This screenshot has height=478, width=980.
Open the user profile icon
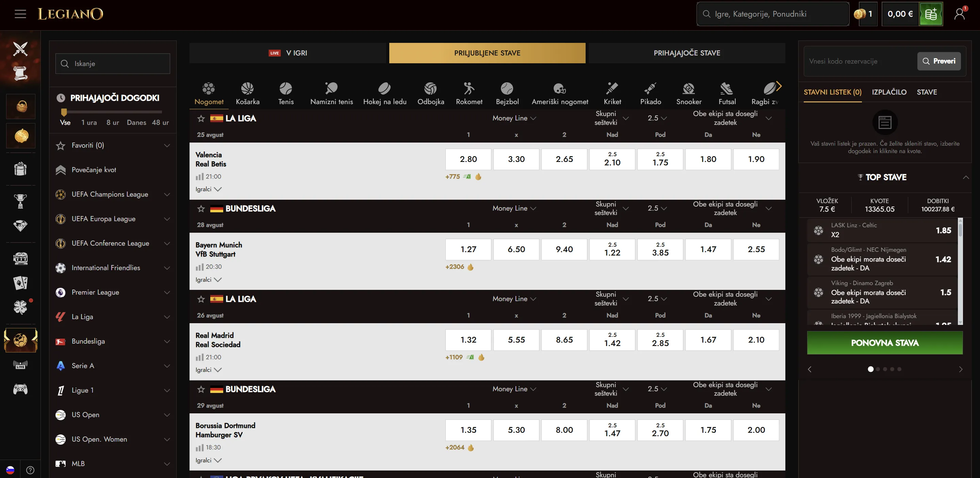coord(960,14)
